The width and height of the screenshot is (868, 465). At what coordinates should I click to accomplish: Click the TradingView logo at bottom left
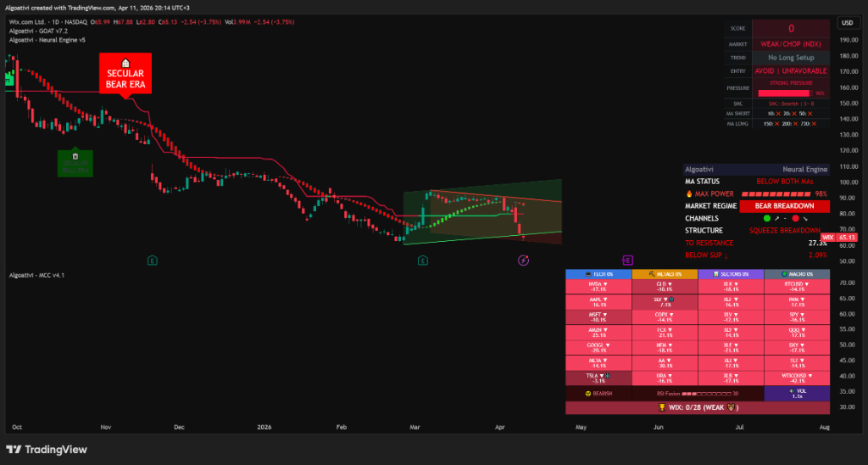click(47, 450)
